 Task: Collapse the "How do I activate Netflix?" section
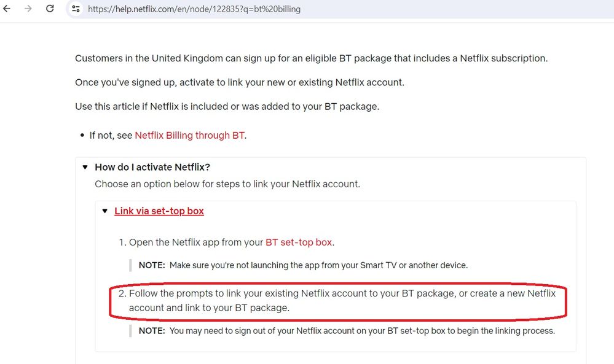point(85,166)
